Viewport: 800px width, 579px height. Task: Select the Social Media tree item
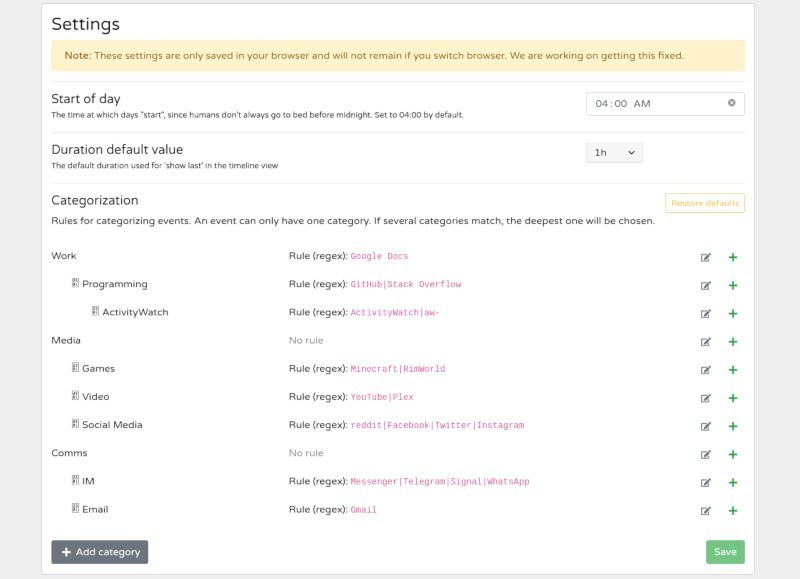[112, 425]
